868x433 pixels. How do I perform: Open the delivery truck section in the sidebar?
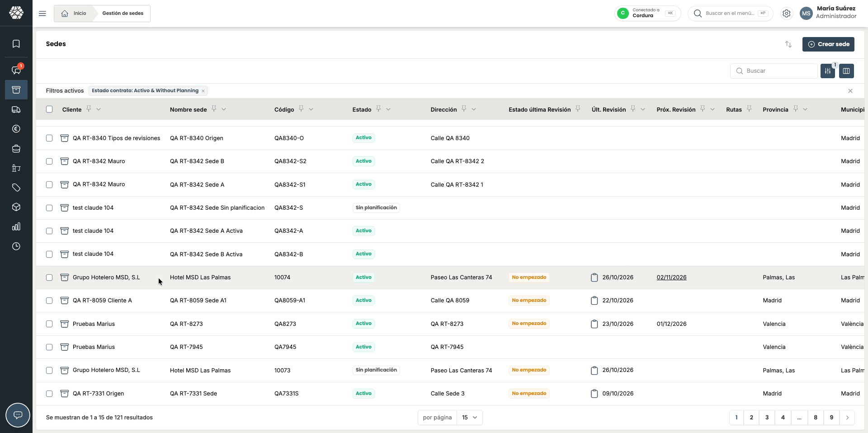[x=16, y=109]
